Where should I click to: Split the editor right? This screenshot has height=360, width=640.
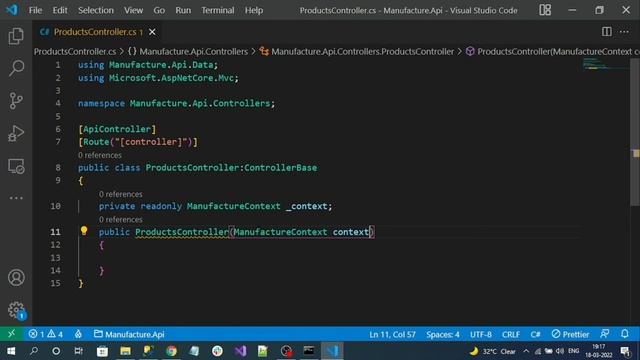607,32
